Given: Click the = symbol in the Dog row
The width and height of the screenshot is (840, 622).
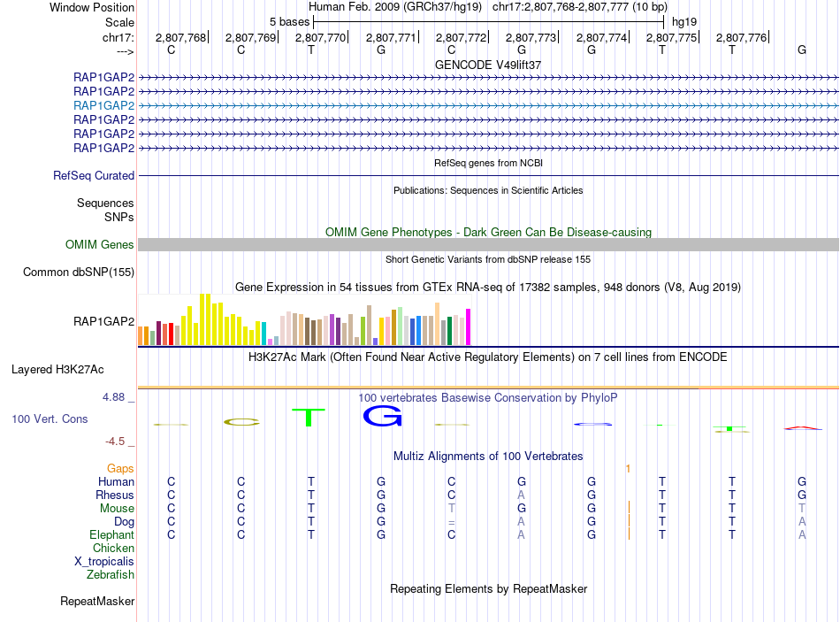Looking at the screenshot, I should click(452, 522).
